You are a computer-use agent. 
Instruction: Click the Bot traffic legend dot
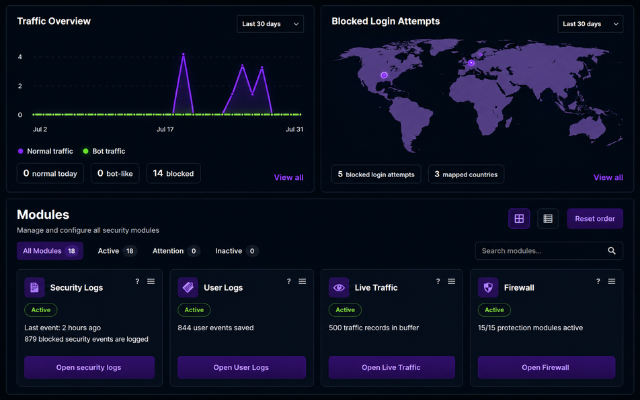click(86, 151)
